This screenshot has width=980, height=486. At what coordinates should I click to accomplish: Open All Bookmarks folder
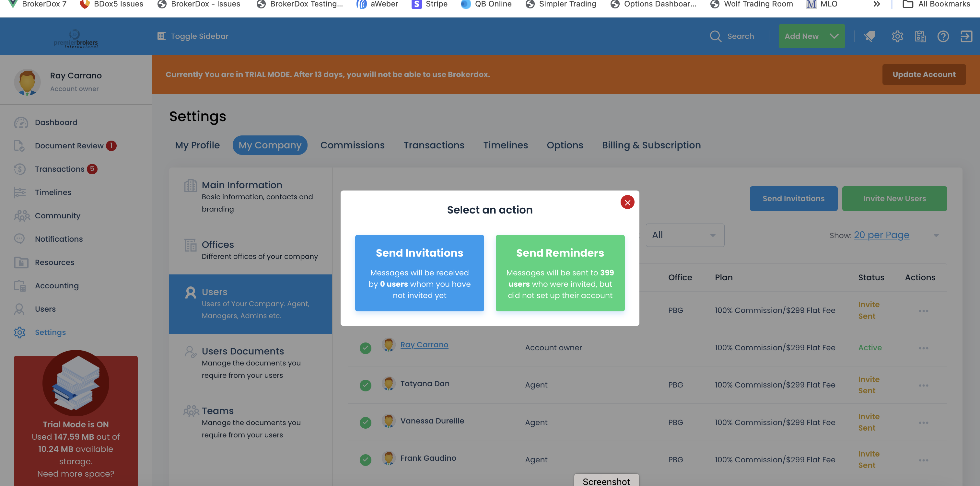[936, 4]
